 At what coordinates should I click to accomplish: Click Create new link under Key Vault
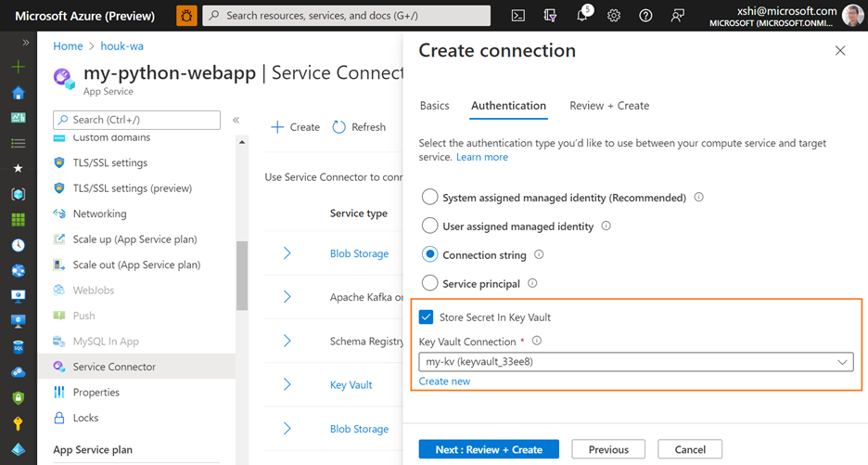(x=444, y=381)
